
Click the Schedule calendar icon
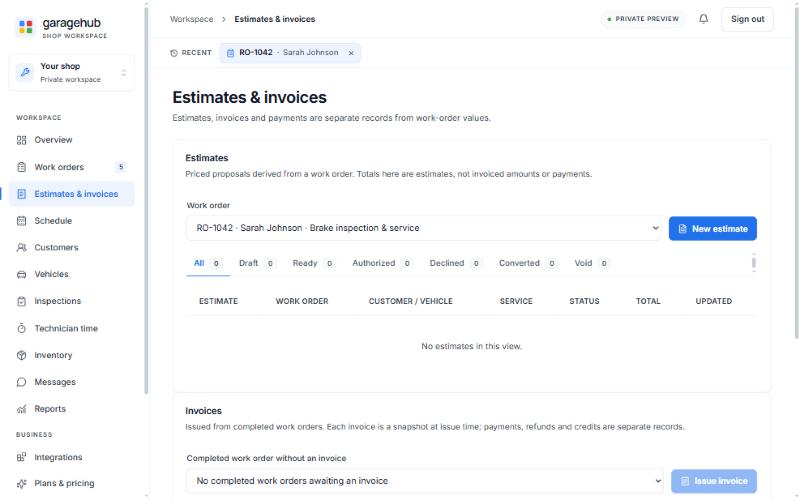pos(21,220)
